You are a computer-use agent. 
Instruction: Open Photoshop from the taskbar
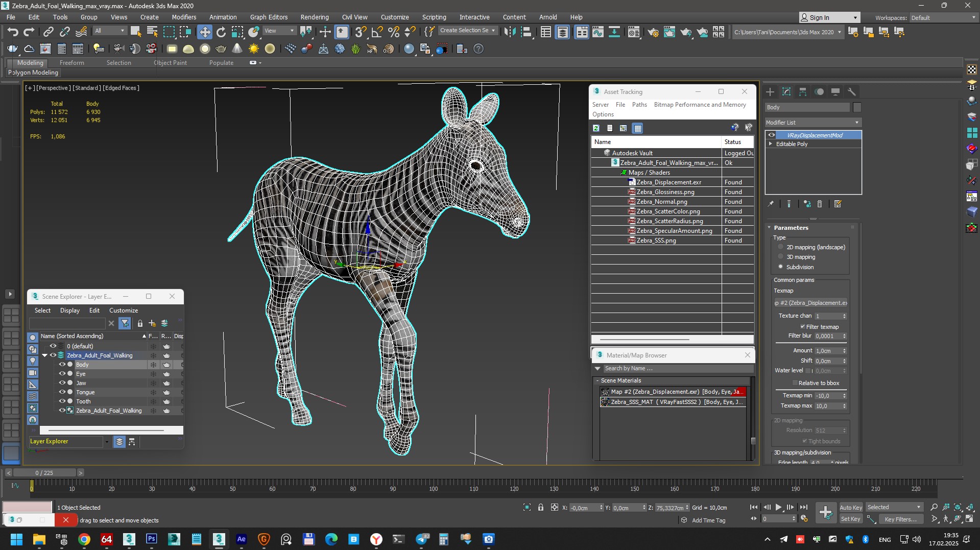152,539
